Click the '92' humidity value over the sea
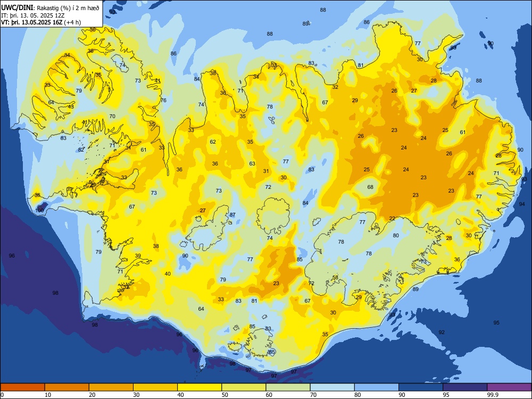Viewport: 532px width, 399px height. [x=442, y=332]
